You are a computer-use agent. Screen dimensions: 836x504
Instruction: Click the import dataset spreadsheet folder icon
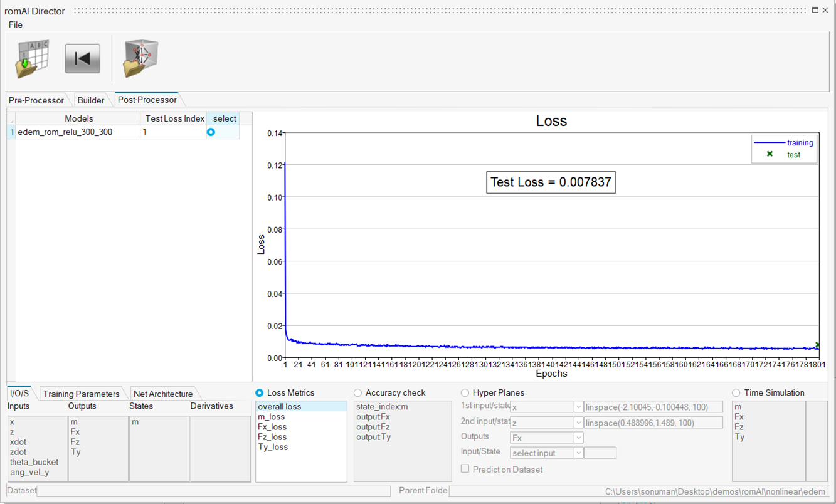point(33,59)
